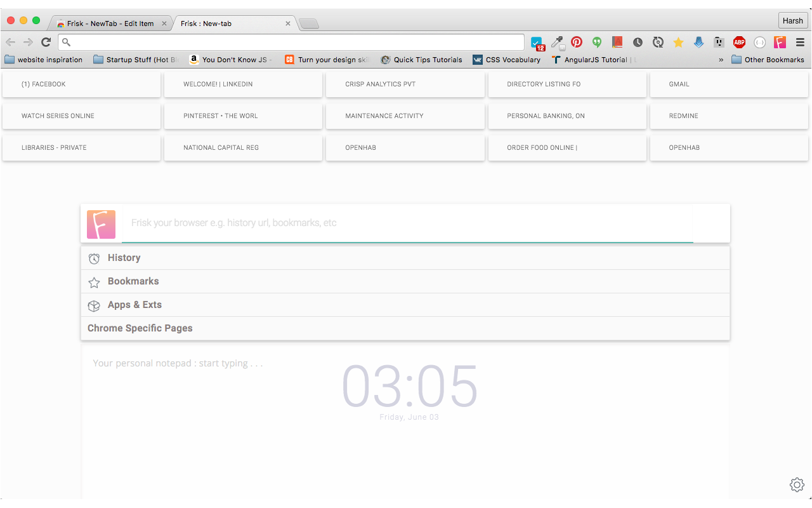Open Turn your design skills bookmark
Image resolution: width=812 pixels, height=508 pixels.
(x=327, y=60)
